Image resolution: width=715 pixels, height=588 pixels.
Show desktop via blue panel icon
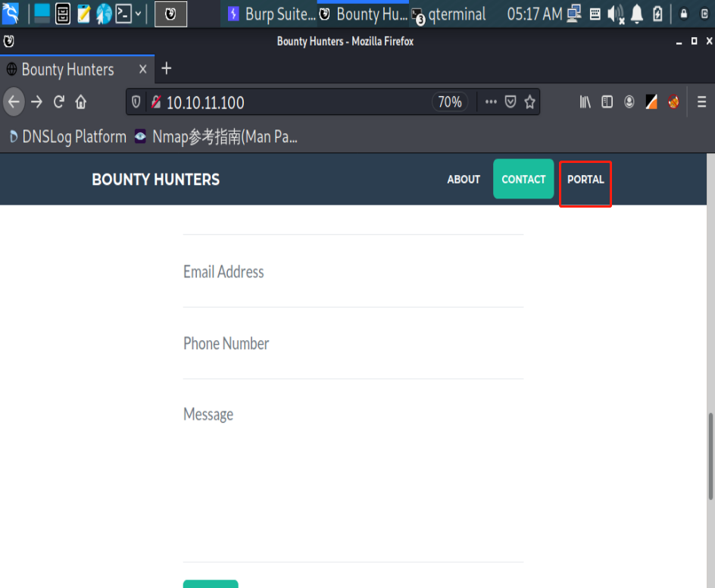tap(42, 14)
